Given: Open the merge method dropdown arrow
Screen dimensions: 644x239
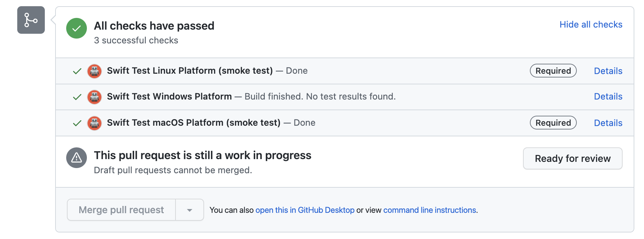Looking at the screenshot, I should [x=190, y=210].
